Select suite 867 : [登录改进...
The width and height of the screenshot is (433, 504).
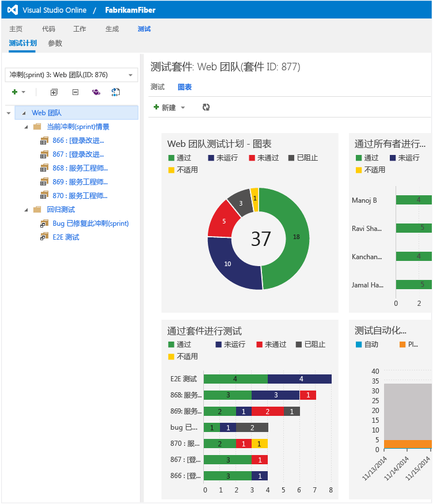point(78,154)
